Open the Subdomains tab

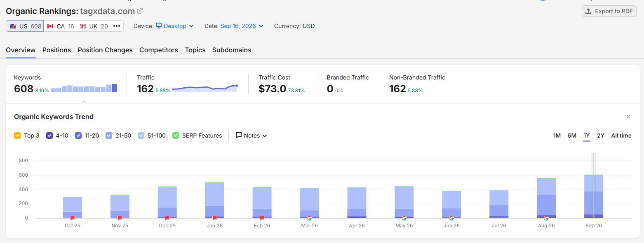coord(232,50)
